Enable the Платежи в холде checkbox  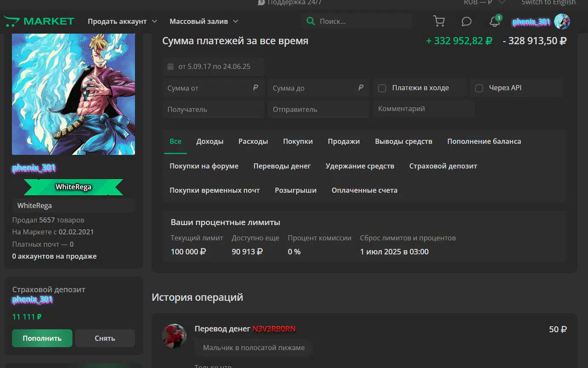pos(382,88)
